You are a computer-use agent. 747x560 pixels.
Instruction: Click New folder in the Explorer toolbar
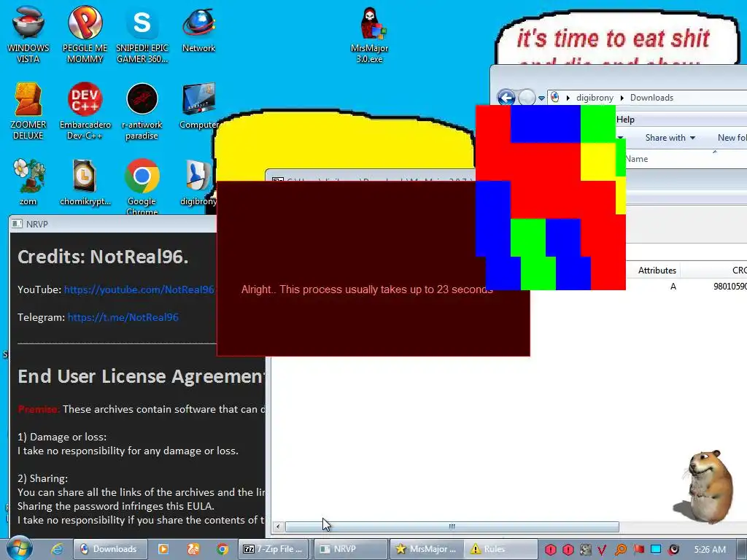[x=732, y=138]
